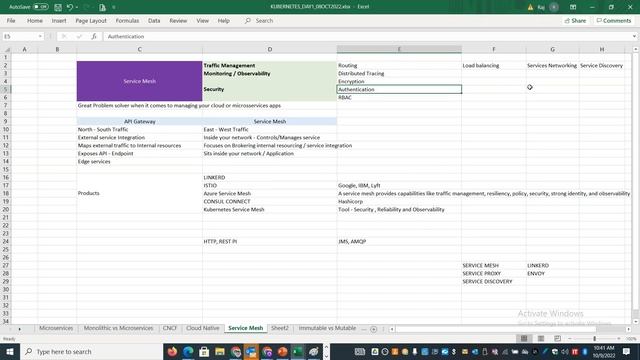The height and width of the screenshot is (360, 640).
Task: Click the Windows Start button
Action: coord(10,351)
